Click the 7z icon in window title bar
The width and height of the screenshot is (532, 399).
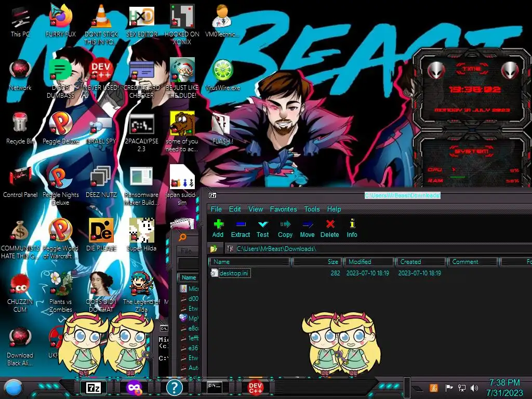(212, 195)
